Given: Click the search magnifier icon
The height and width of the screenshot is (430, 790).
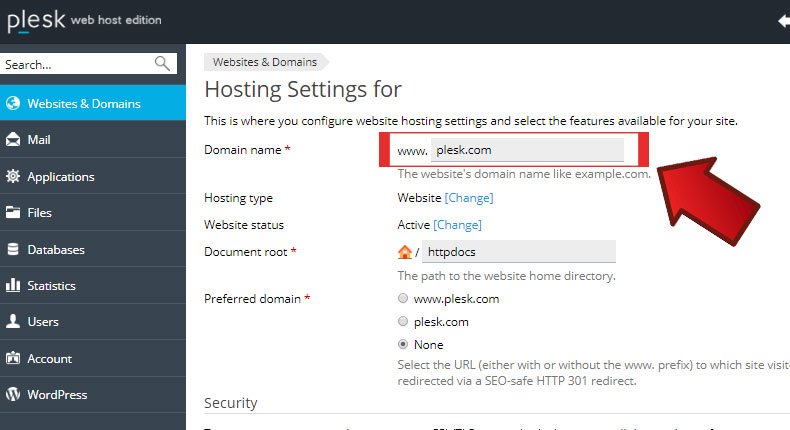Looking at the screenshot, I should (x=163, y=64).
